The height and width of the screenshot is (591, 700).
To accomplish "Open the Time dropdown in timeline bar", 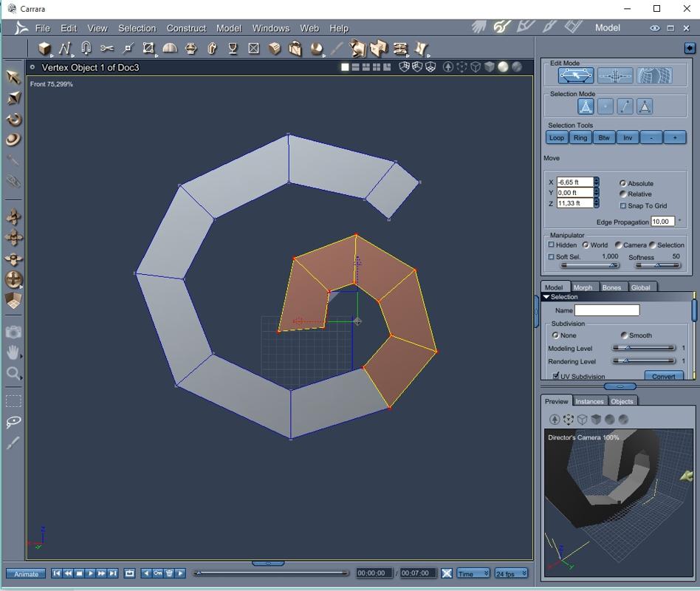I will (473, 573).
